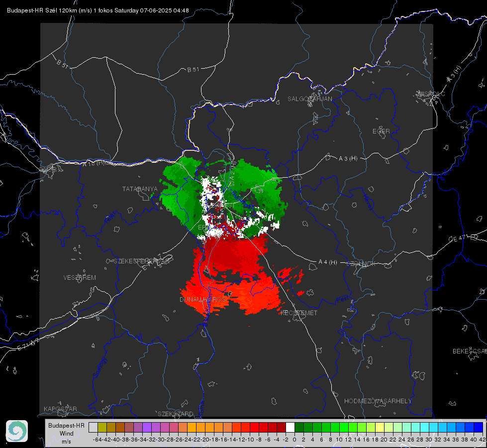Click the 42 legend tick value
This screenshot has width=487, height=448.
click(x=483, y=440)
